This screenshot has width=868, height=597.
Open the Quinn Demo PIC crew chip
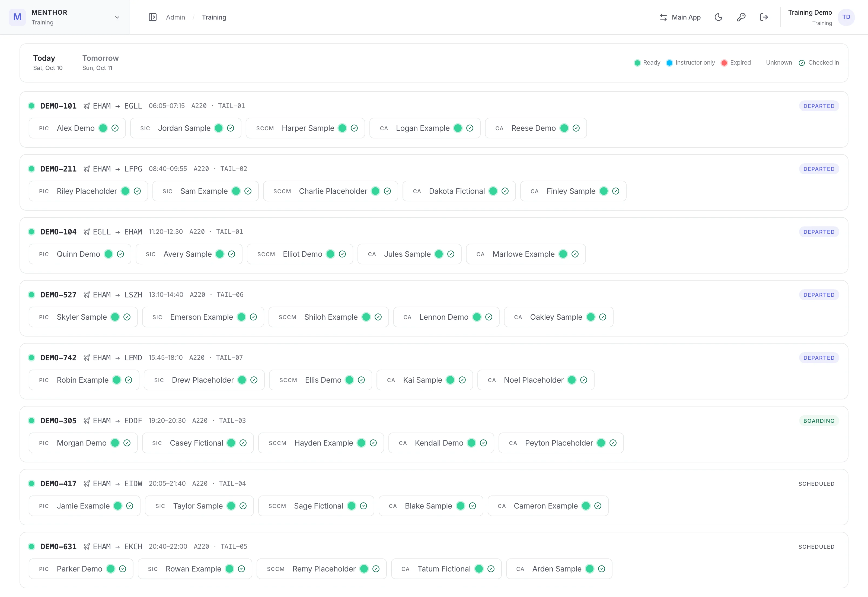(80, 254)
